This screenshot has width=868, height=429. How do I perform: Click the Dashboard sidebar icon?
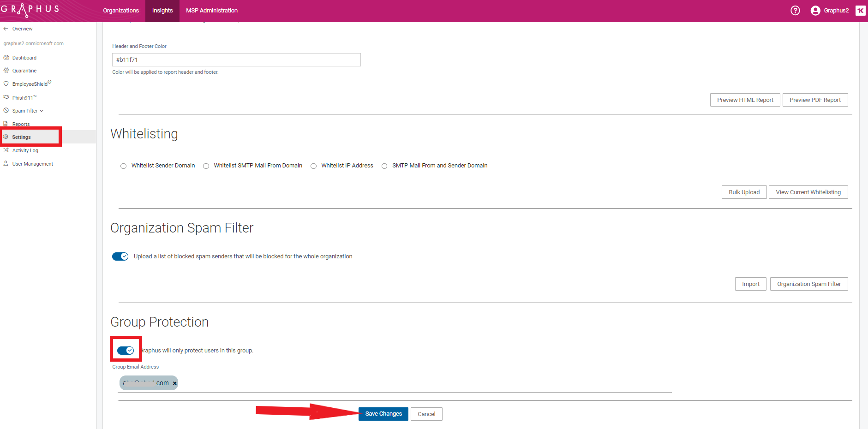click(6, 58)
